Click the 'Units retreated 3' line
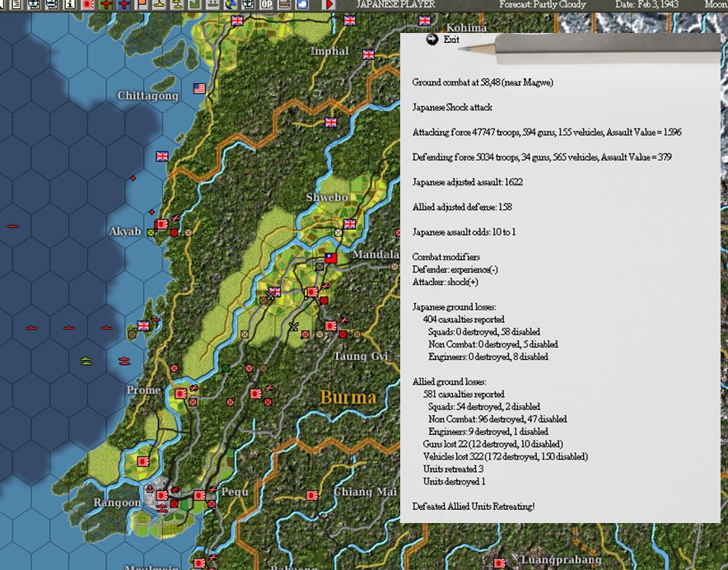 [x=453, y=470]
